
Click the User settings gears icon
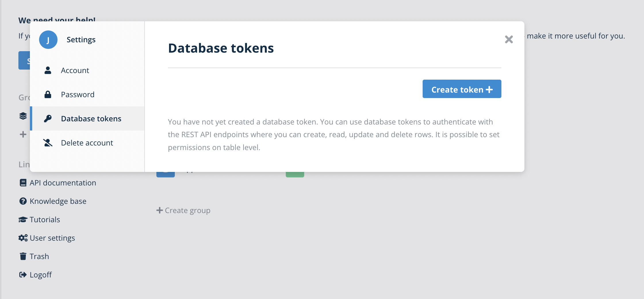click(x=23, y=238)
